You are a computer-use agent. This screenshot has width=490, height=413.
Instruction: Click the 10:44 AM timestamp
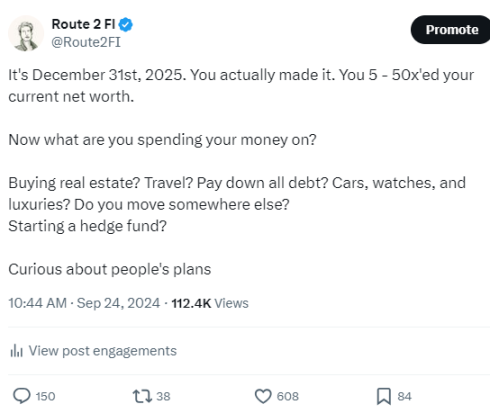[37, 303]
